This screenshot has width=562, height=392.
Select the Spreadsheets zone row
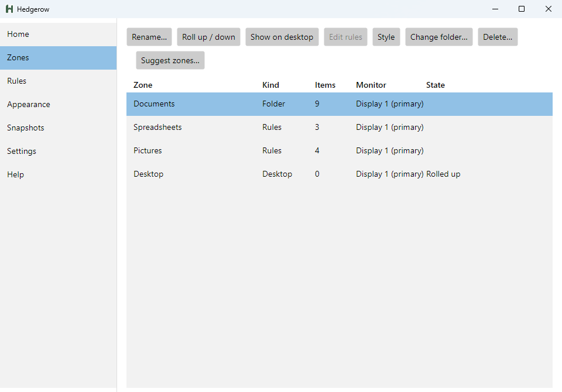[340, 127]
